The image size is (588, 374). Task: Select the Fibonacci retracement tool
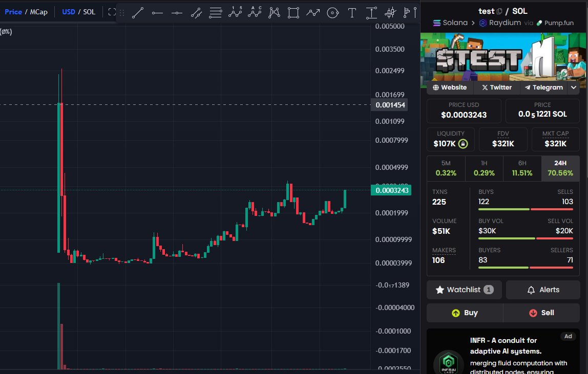[x=216, y=13]
